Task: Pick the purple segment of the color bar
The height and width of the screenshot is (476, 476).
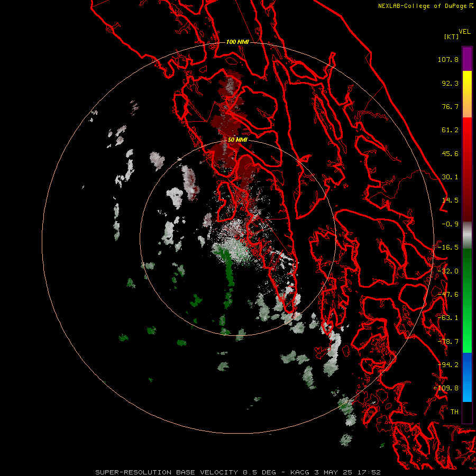Action: point(467,59)
